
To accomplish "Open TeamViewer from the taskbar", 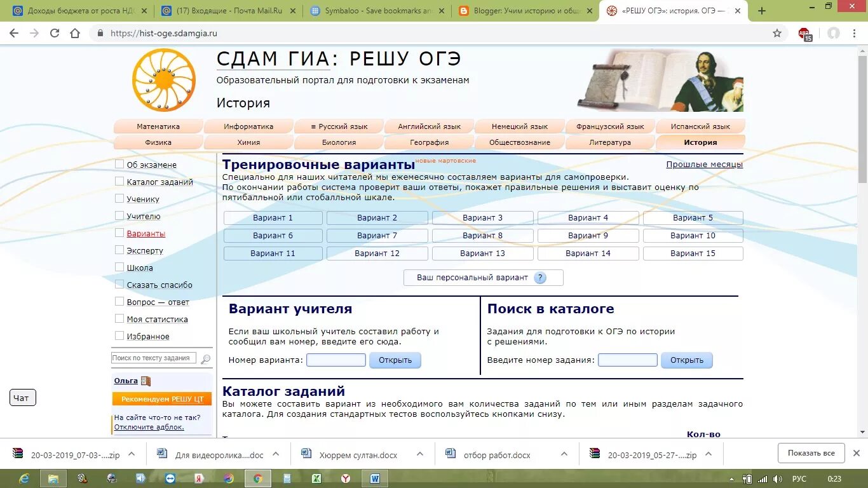I will point(170,478).
